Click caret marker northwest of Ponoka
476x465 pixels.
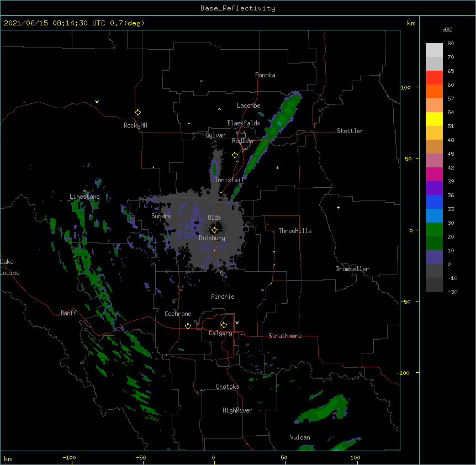pyautogui.click(x=202, y=81)
